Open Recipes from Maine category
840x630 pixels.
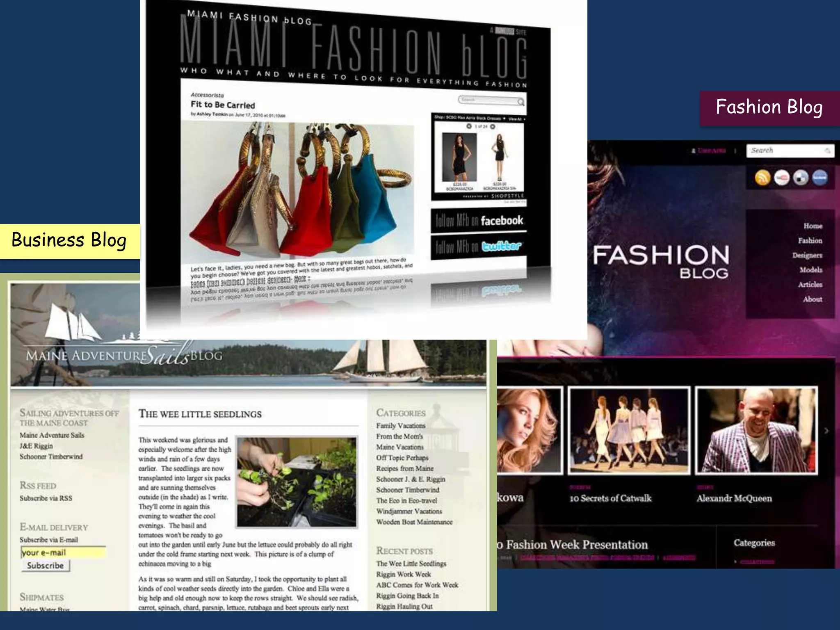(x=405, y=468)
